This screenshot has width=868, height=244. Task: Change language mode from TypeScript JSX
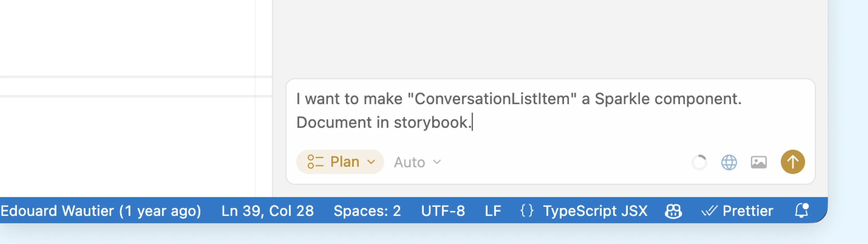(x=595, y=211)
